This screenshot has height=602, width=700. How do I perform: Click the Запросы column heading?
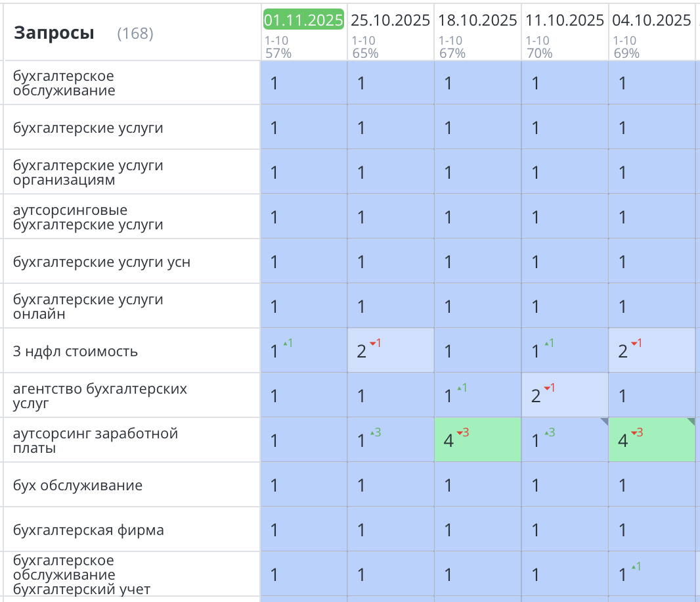click(54, 33)
